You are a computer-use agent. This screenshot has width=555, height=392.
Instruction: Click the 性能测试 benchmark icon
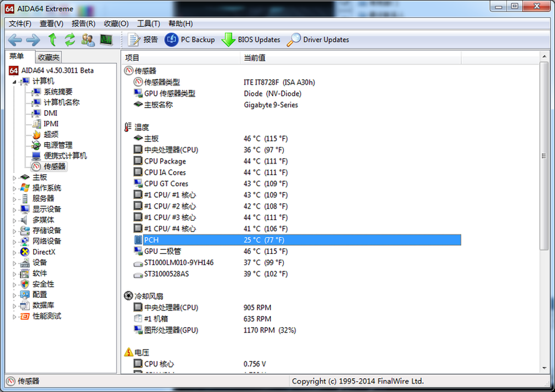point(25,316)
